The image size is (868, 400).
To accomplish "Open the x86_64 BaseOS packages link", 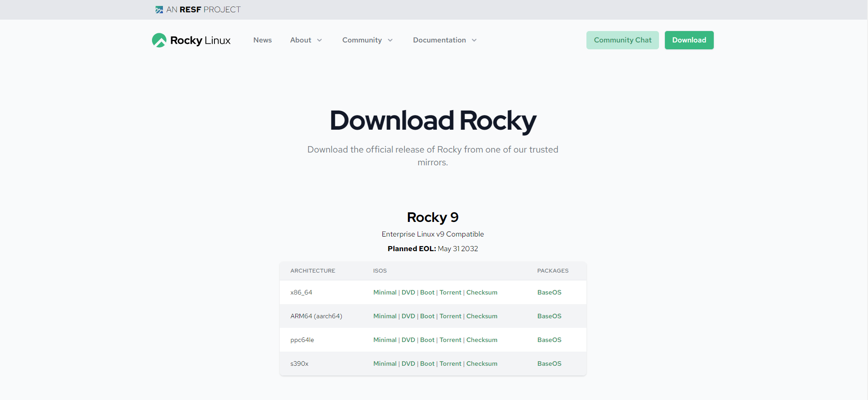I will (549, 292).
